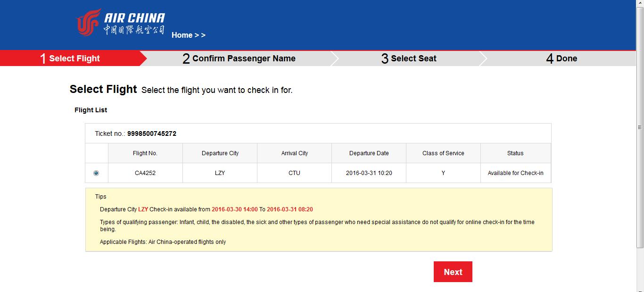The width and height of the screenshot is (644, 292).
Task: Select the Air China phoenix emblem
Action: tap(88, 21)
